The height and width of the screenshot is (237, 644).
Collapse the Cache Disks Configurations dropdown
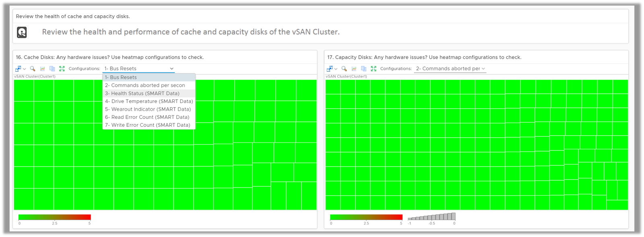click(171, 69)
